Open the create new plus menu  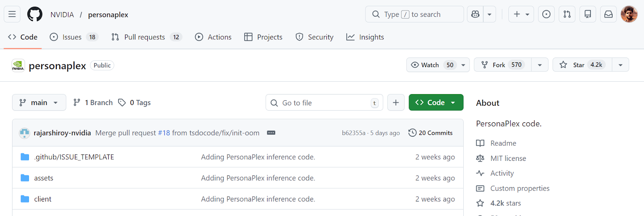click(521, 14)
